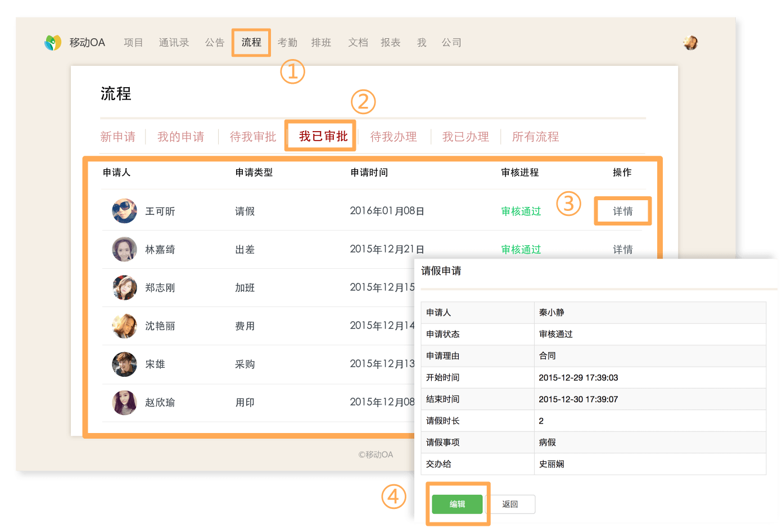Select 郑志刚's profile photo

(x=124, y=288)
